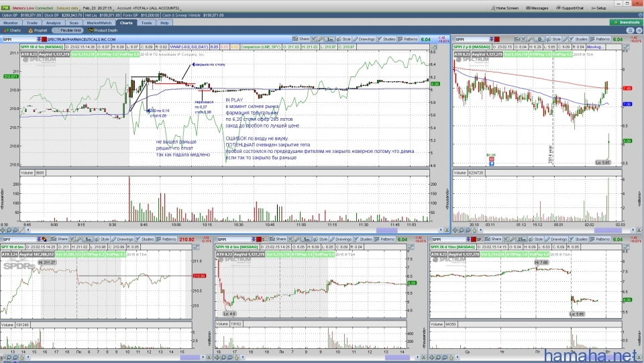644x363 pixels.
Task: Open the D timeframe selector in daily chart
Action: 539,39
